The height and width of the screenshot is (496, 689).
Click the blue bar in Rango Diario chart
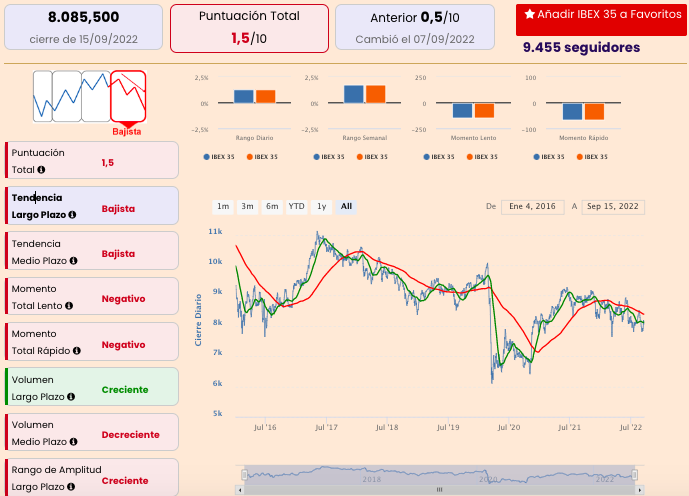243,96
